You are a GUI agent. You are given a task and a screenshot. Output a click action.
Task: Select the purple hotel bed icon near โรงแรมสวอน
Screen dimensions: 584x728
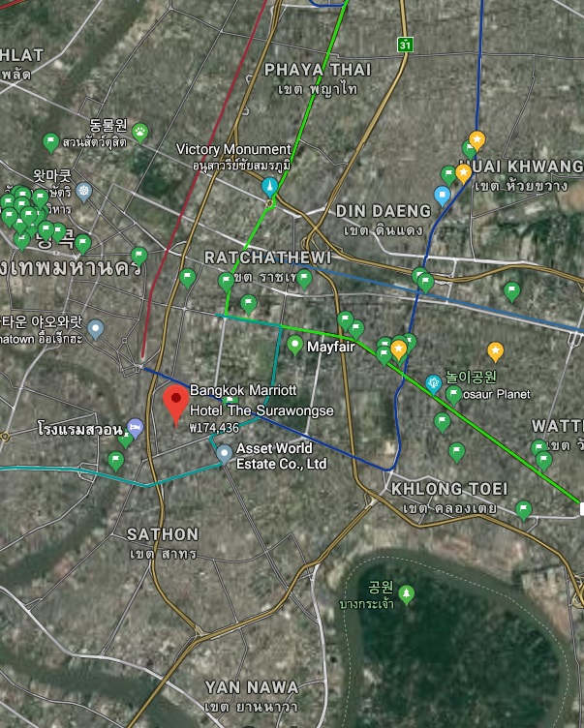tap(136, 428)
